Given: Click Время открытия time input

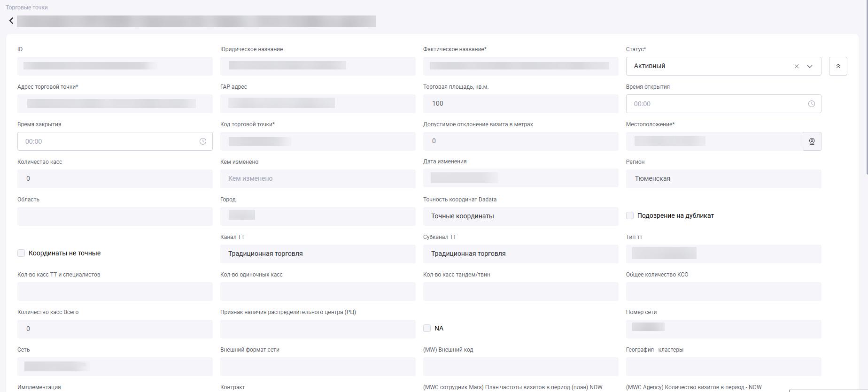Looking at the screenshot, I should pyautogui.click(x=714, y=104).
